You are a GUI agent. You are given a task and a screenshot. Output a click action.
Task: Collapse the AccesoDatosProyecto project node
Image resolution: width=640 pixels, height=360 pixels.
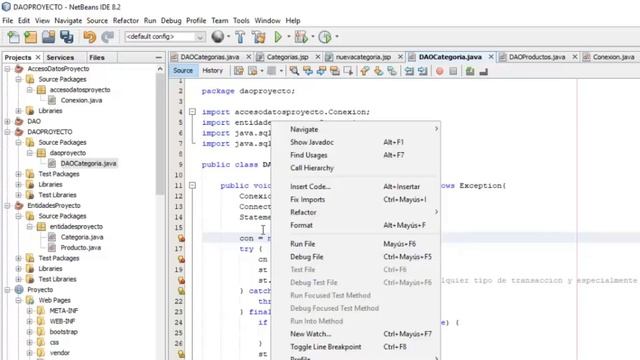tap(7, 69)
